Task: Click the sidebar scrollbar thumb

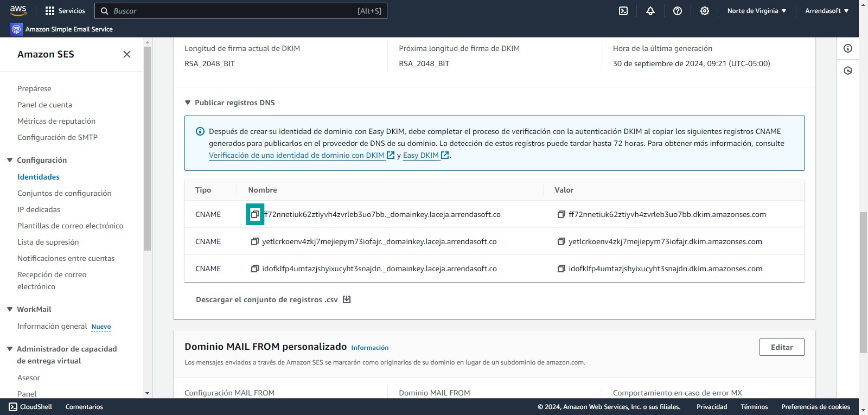Action: coord(147,148)
